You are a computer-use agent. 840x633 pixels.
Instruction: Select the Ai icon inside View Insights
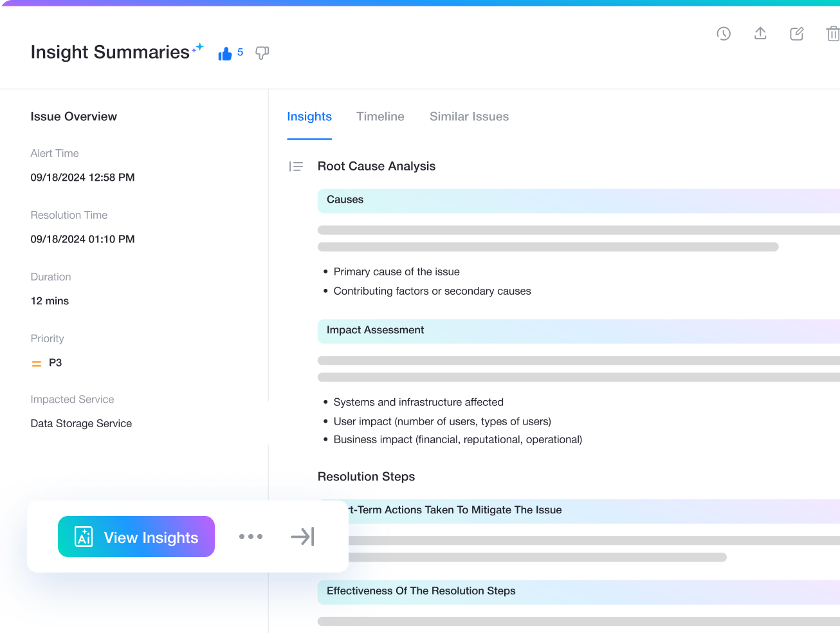click(84, 536)
